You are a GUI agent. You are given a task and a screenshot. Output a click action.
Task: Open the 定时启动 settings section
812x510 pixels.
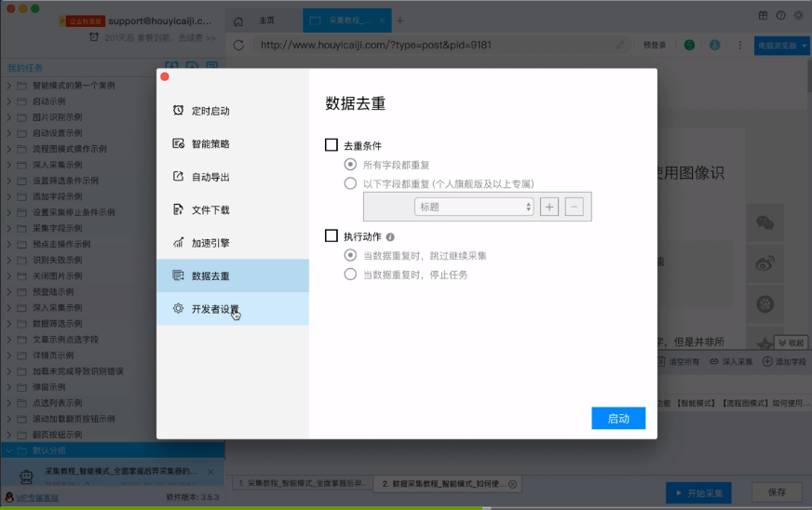[x=233, y=111]
